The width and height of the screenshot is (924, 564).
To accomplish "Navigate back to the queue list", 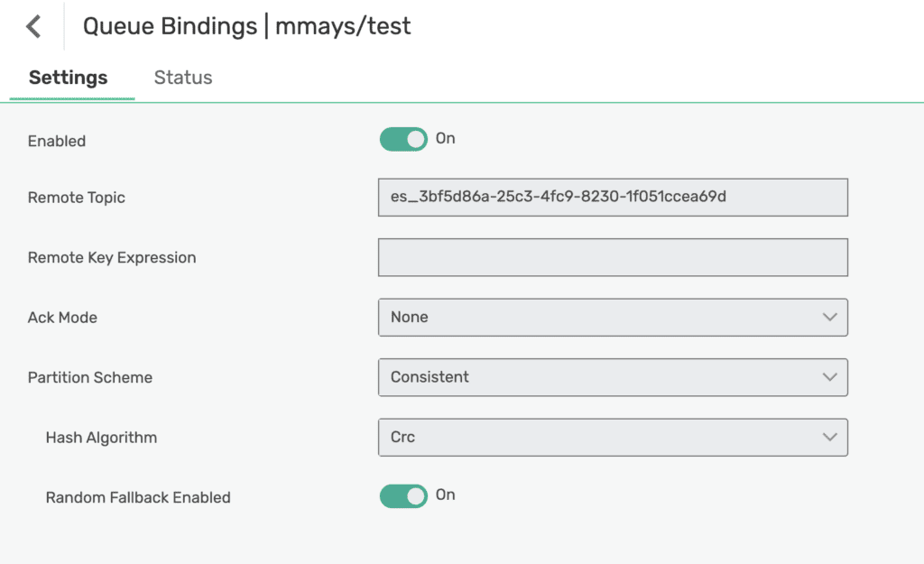I will [x=32, y=25].
